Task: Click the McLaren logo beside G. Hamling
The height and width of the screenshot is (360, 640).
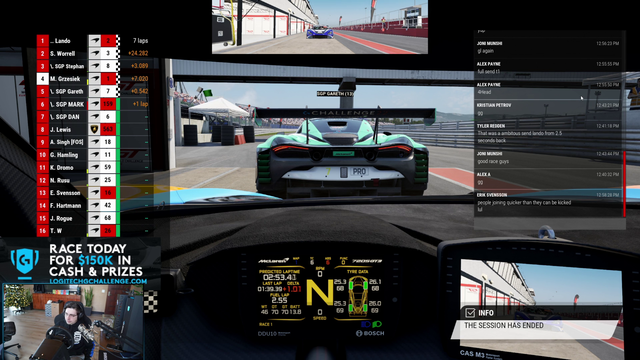Action: pyautogui.click(x=95, y=155)
